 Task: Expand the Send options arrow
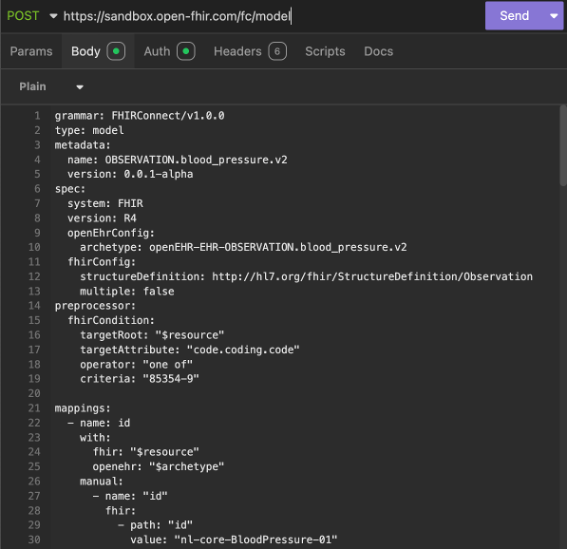click(554, 16)
